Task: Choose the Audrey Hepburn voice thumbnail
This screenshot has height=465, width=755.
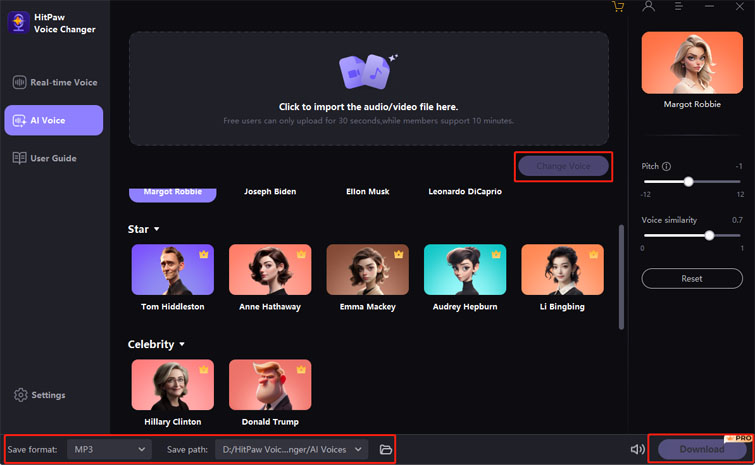Action: tap(465, 270)
